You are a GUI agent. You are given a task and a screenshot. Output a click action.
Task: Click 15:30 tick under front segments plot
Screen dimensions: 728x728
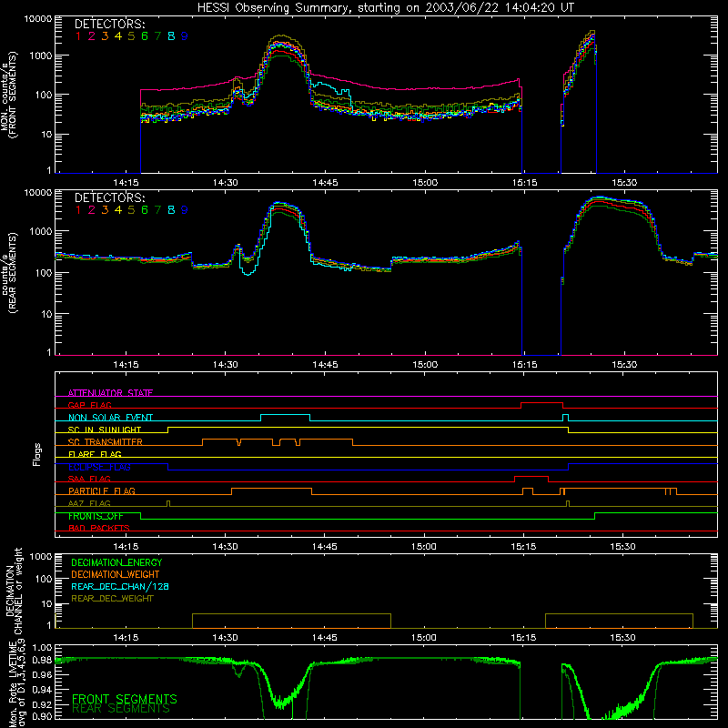pos(624,183)
